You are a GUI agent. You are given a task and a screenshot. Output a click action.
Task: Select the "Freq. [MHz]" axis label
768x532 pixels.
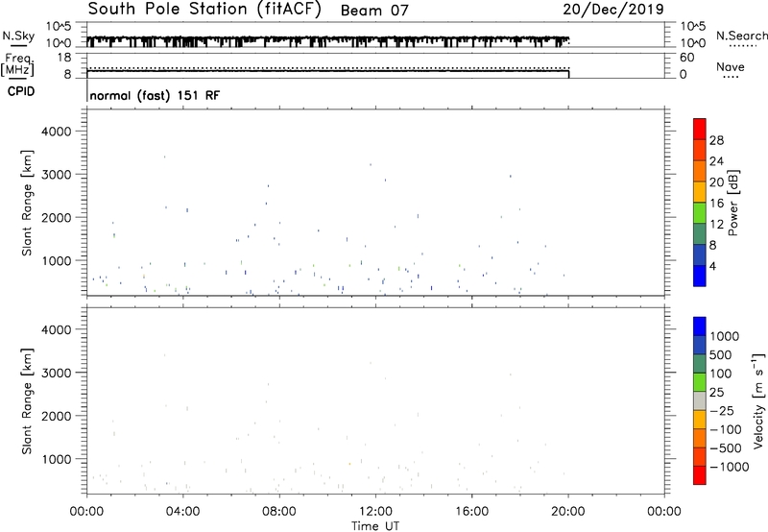pyautogui.click(x=17, y=64)
